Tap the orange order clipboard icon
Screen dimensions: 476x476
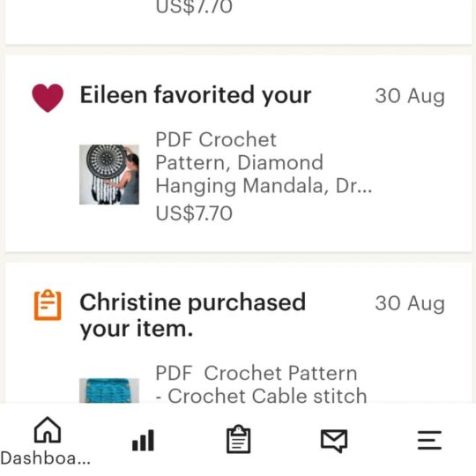coord(48,305)
